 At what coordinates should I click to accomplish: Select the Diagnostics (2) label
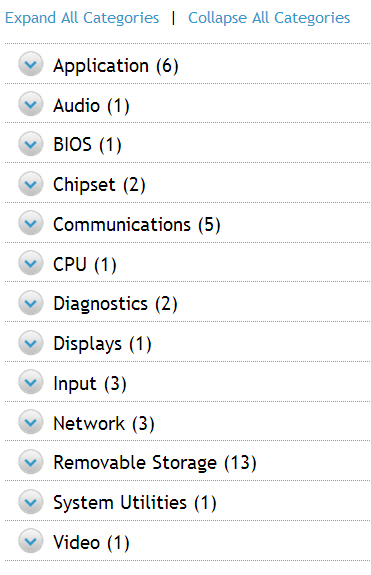(115, 304)
